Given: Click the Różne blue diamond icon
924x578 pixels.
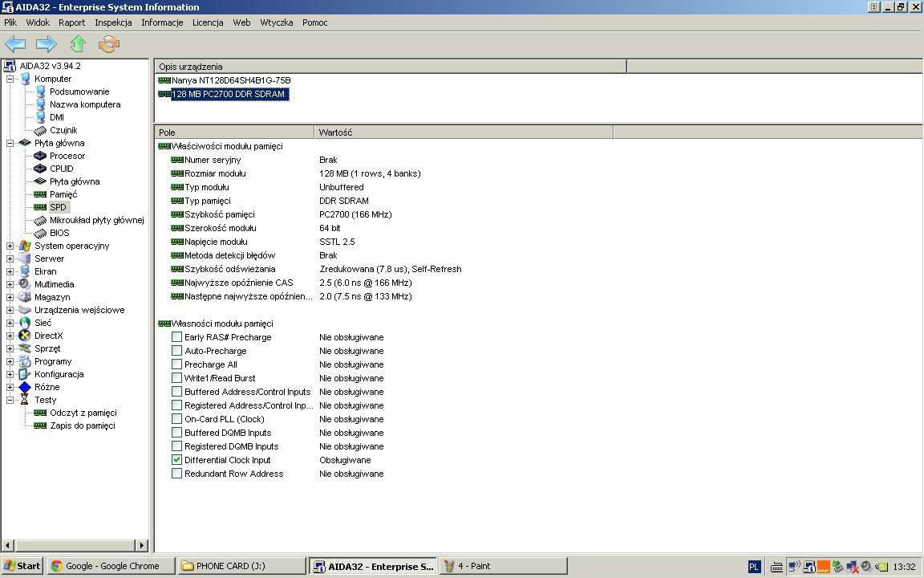Looking at the screenshot, I should click(x=24, y=387).
